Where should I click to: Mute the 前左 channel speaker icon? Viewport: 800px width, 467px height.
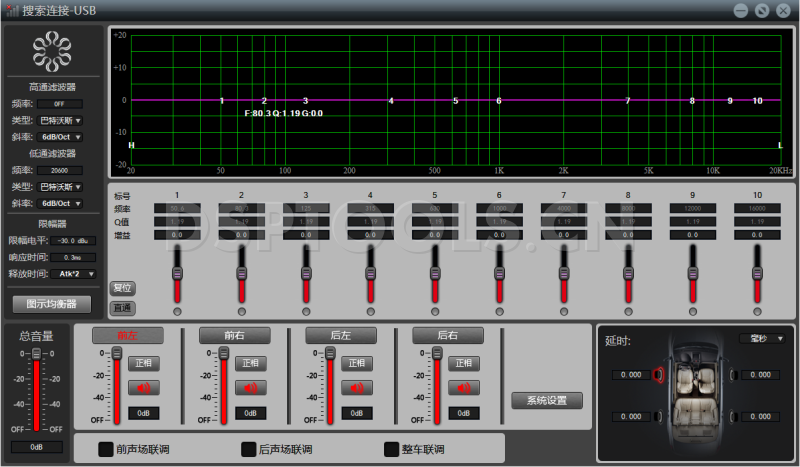(x=143, y=387)
